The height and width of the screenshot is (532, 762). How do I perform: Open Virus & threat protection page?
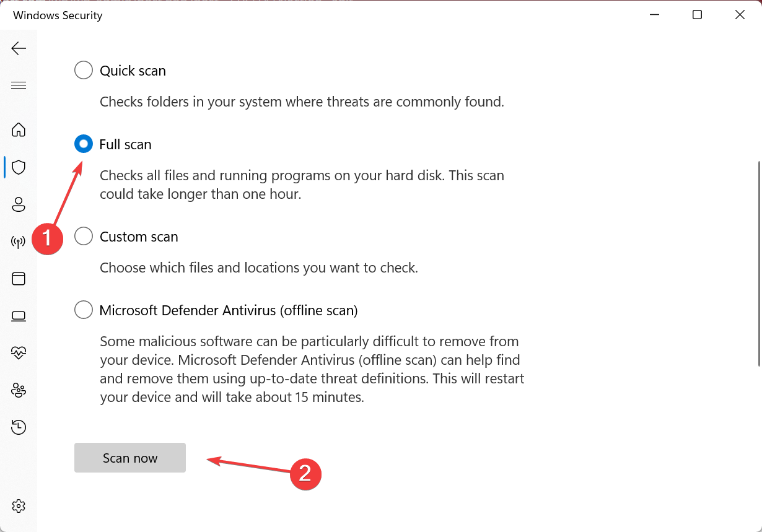19,167
